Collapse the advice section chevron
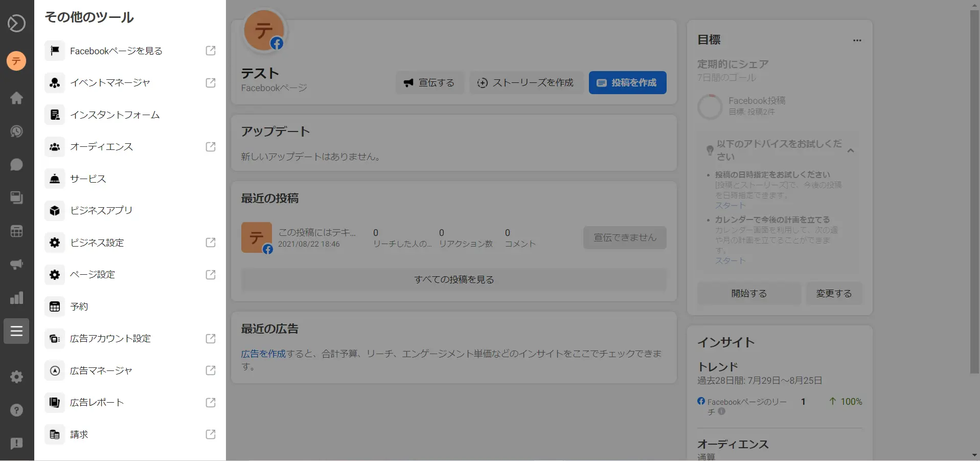 coord(851,150)
